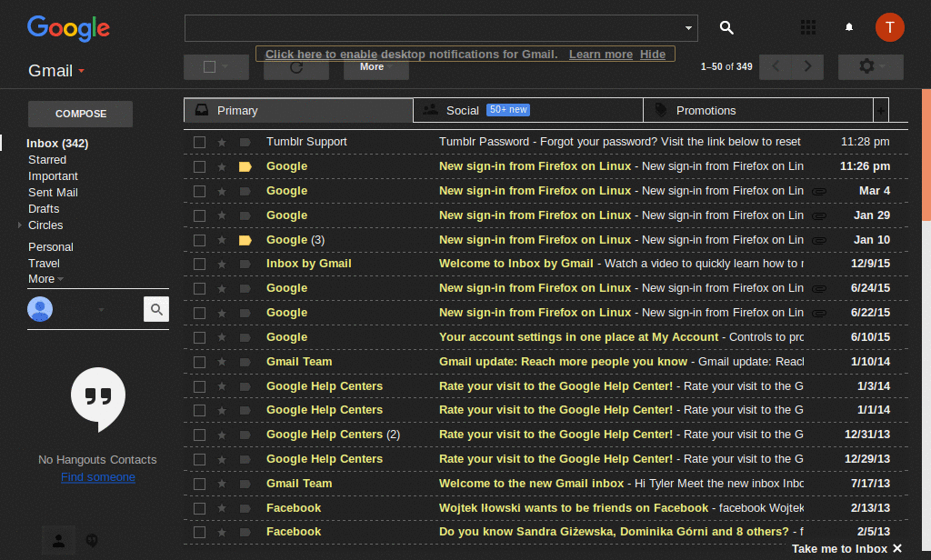
Task: Open Hangouts conversations icon at bottom
Action: pos(92,540)
